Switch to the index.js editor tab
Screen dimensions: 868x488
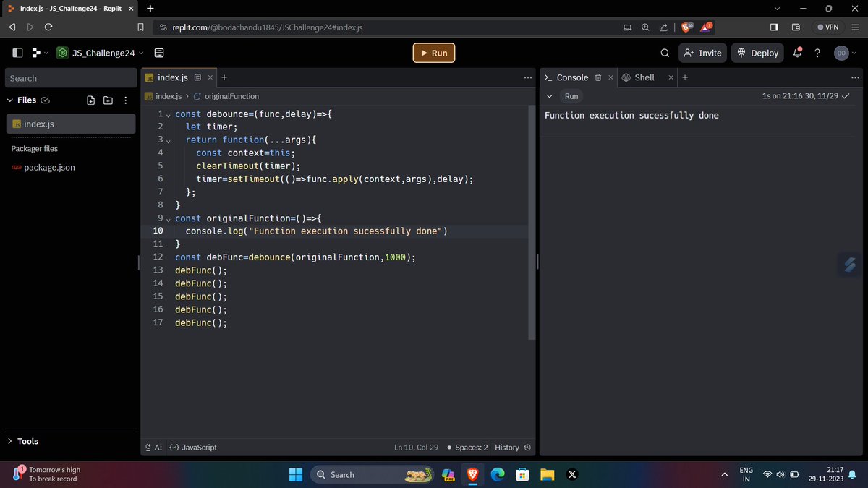click(x=173, y=77)
